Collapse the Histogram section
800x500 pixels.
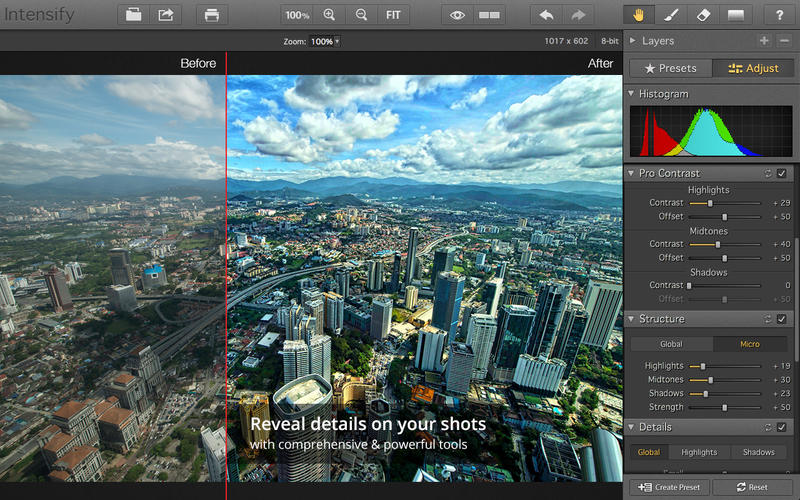tap(631, 94)
